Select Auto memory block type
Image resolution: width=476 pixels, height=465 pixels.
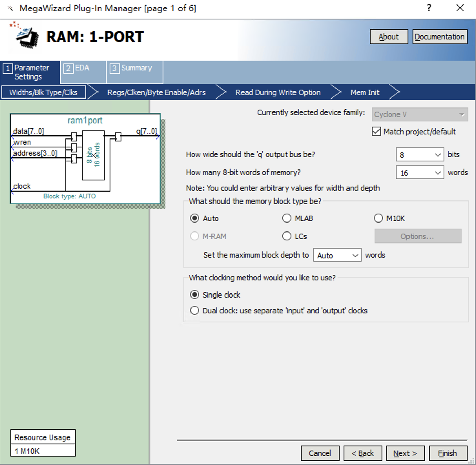(x=195, y=218)
